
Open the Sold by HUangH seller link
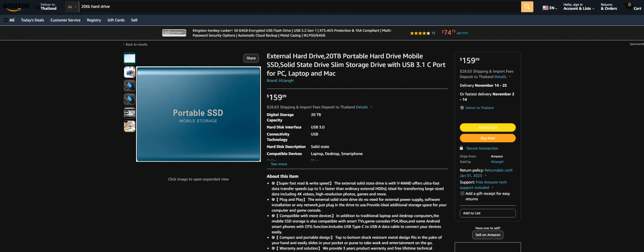[x=497, y=162]
